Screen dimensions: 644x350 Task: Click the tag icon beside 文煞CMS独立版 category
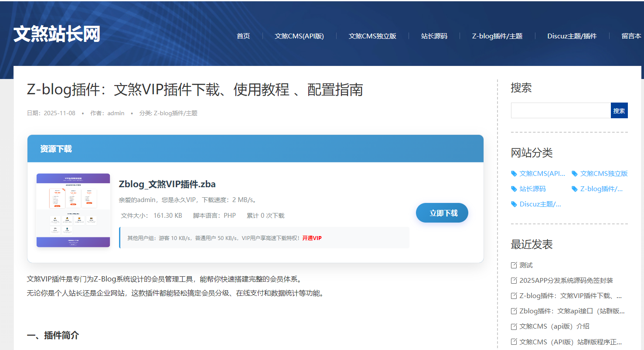click(x=574, y=174)
